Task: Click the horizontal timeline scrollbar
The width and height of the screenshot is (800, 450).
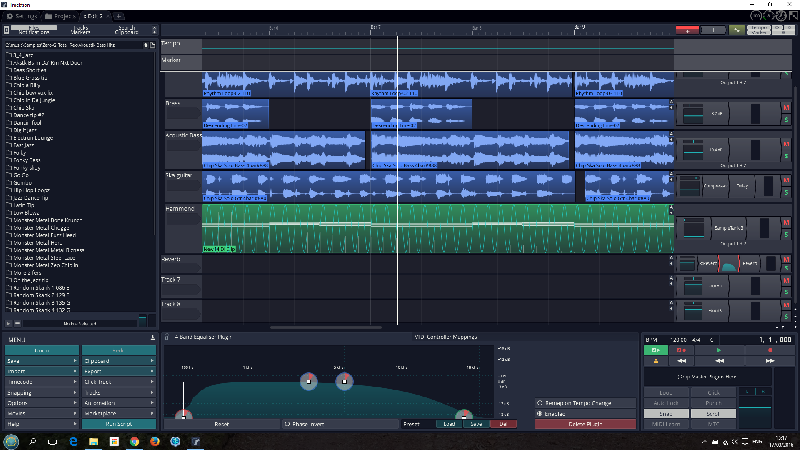Action: (x=326, y=328)
